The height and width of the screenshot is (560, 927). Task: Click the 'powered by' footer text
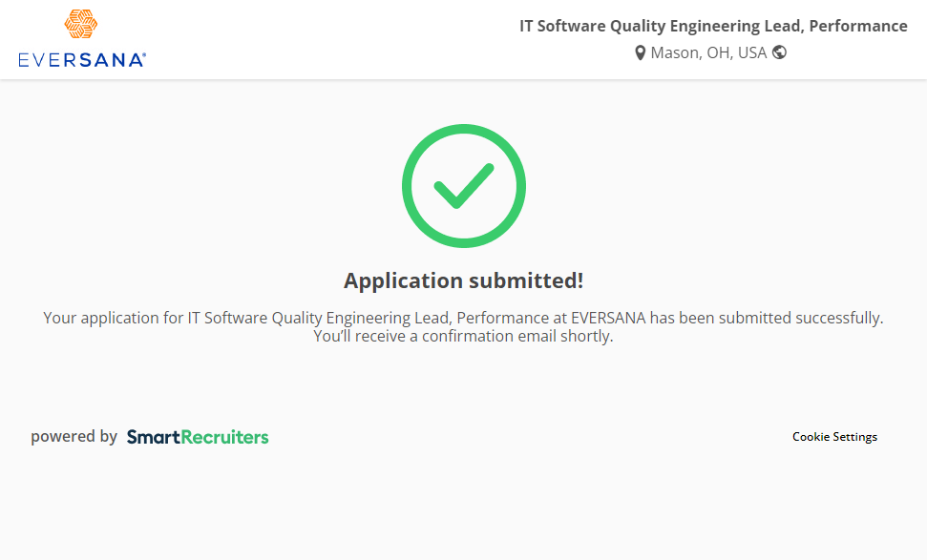click(74, 437)
